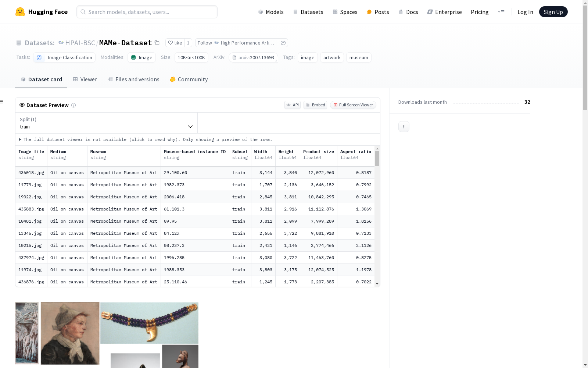Open the arxiv:2007.13693 paper tag
The image size is (588, 368).
253,57
